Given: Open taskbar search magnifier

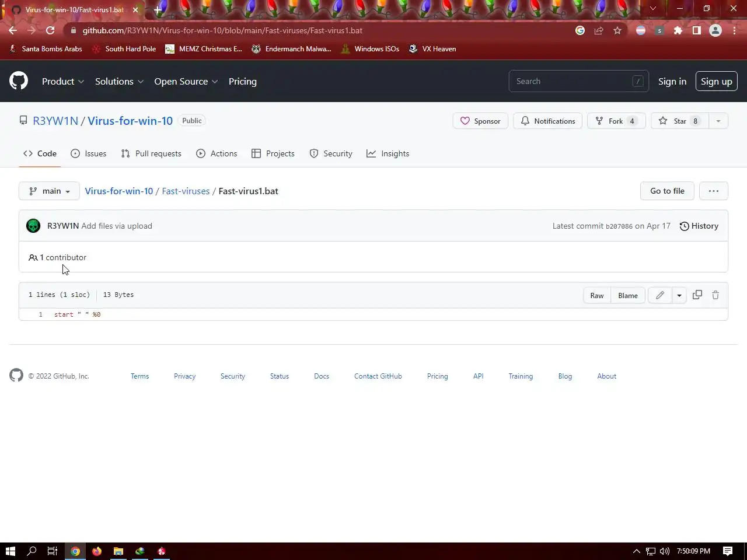Looking at the screenshot, I should (32, 551).
